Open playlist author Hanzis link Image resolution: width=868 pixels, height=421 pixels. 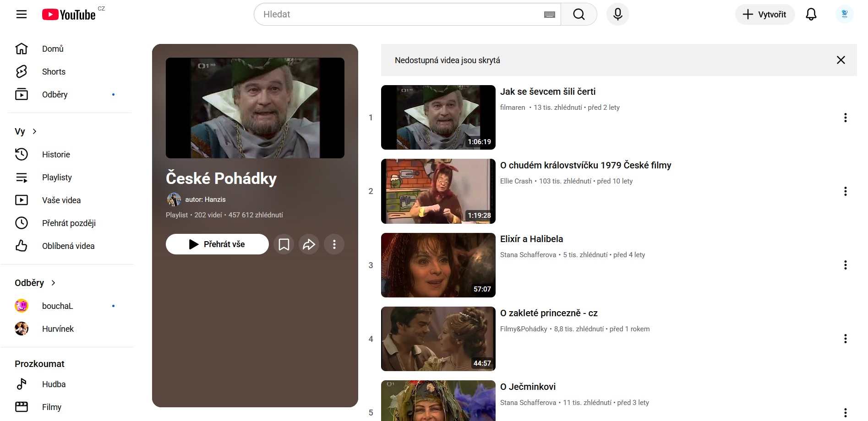[205, 200]
